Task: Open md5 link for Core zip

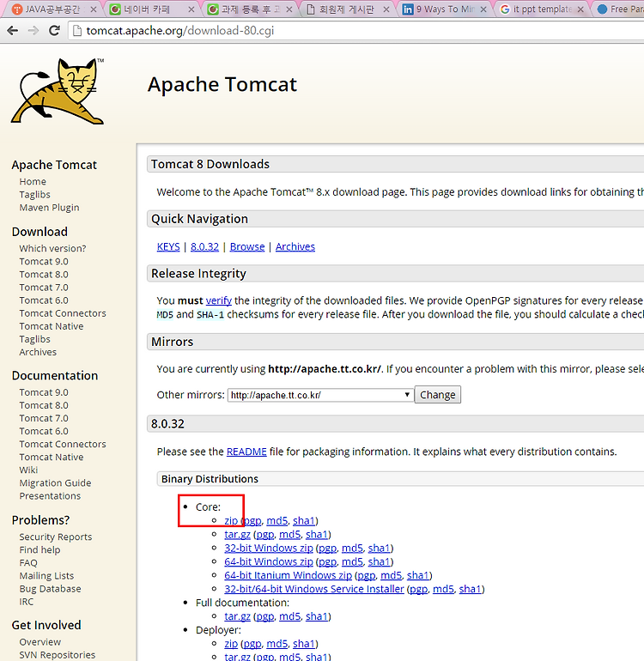Action: pos(276,520)
